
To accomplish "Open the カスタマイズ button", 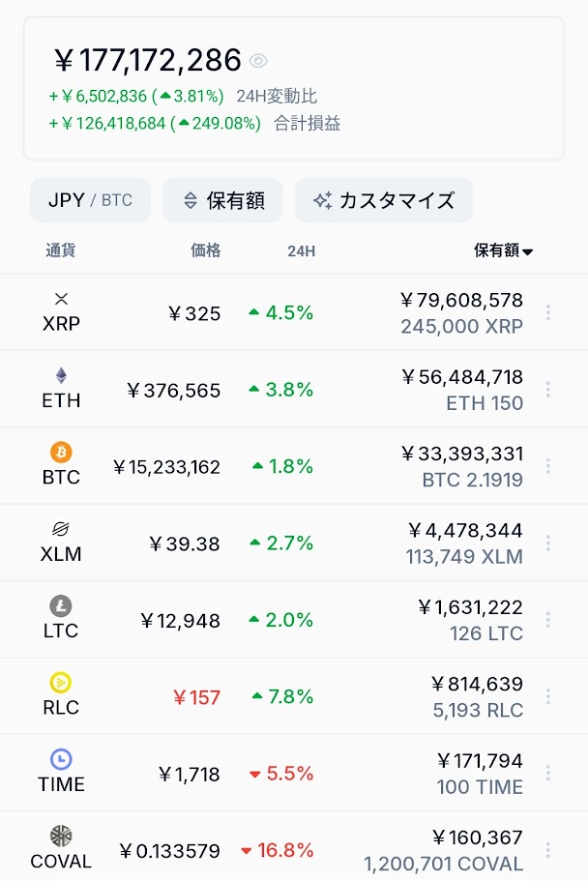I will coord(384,200).
